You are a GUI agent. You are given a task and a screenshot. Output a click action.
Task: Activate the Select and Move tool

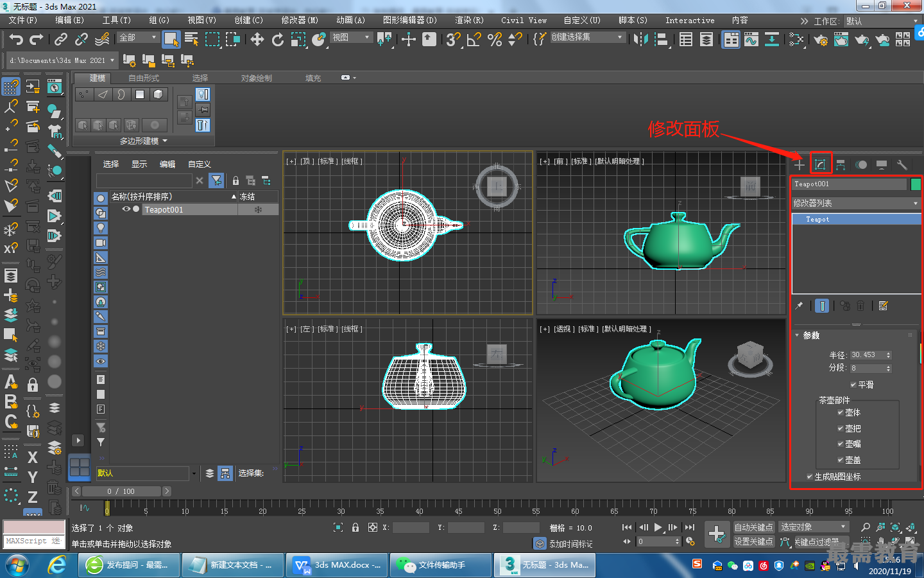pos(257,40)
